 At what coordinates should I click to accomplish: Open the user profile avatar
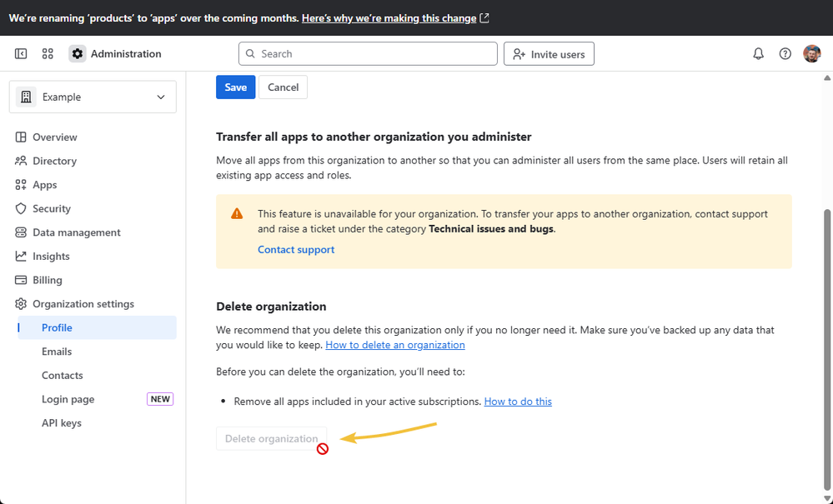[x=811, y=54]
